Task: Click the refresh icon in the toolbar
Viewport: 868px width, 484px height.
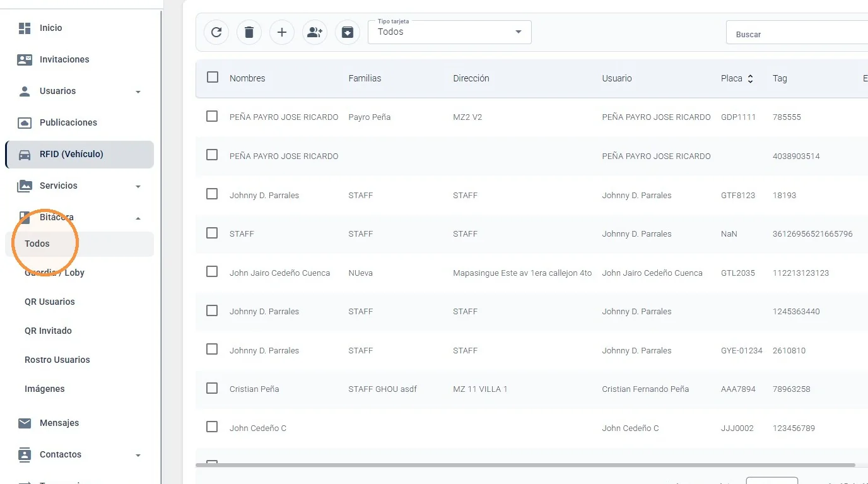Action: coord(216,32)
